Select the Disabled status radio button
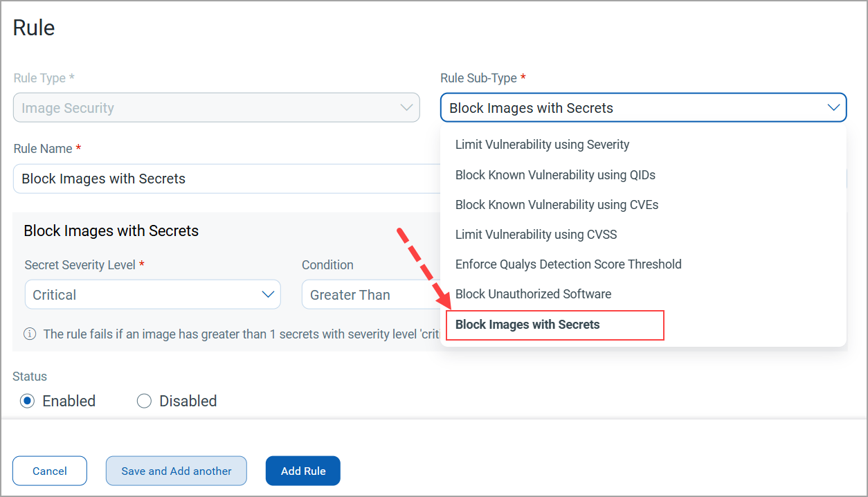Screen dimensions: 868x497 tap(144, 401)
